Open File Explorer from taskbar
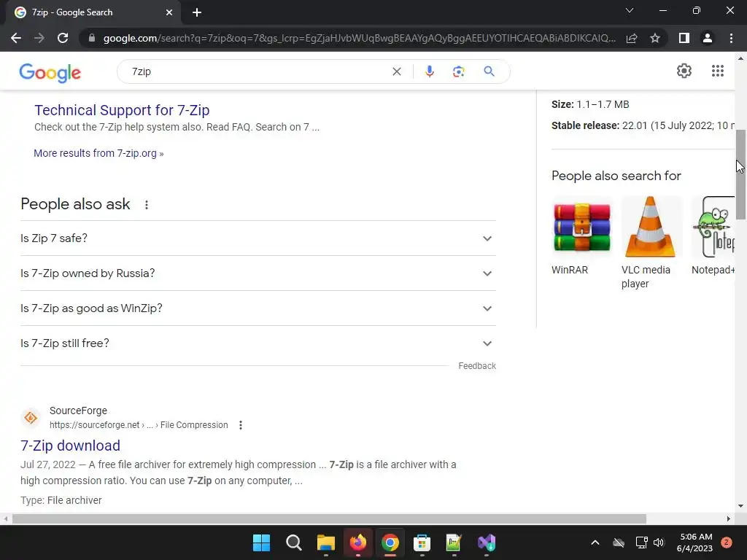747x560 pixels. pos(326,542)
